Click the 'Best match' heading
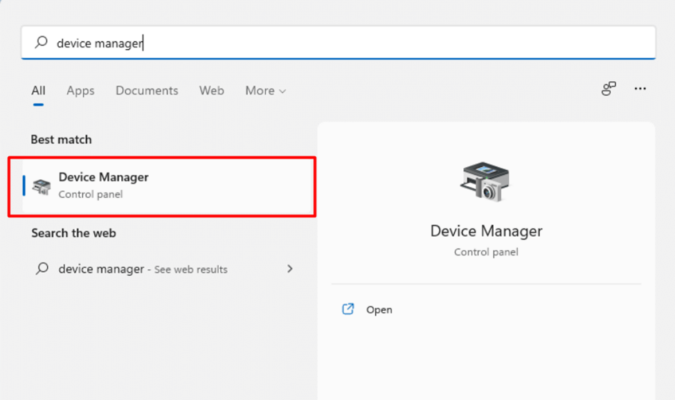This screenshot has height=400, width=675. pyautogui.click(x=61, y=140)
